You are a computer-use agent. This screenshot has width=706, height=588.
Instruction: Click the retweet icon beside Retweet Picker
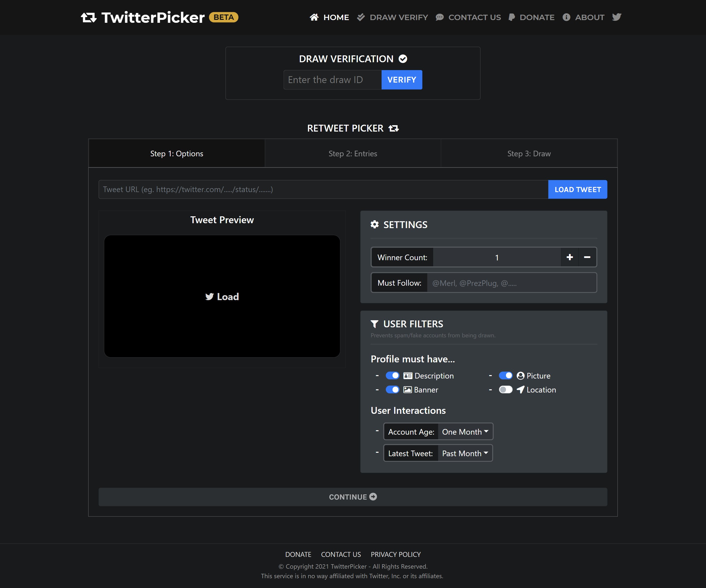394,128
